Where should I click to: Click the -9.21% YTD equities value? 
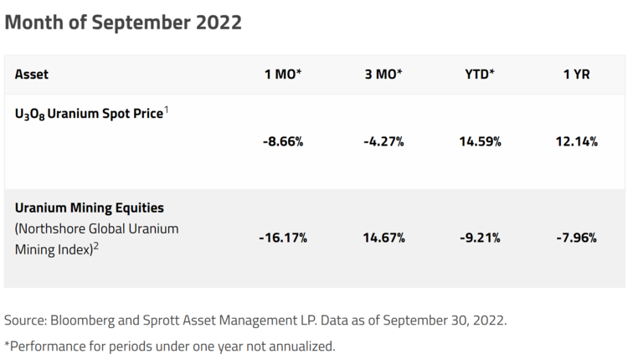(480, 238)
